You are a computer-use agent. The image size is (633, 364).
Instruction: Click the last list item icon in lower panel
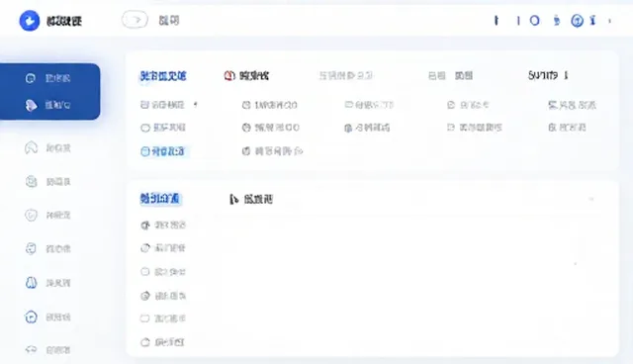coord(145,342)
